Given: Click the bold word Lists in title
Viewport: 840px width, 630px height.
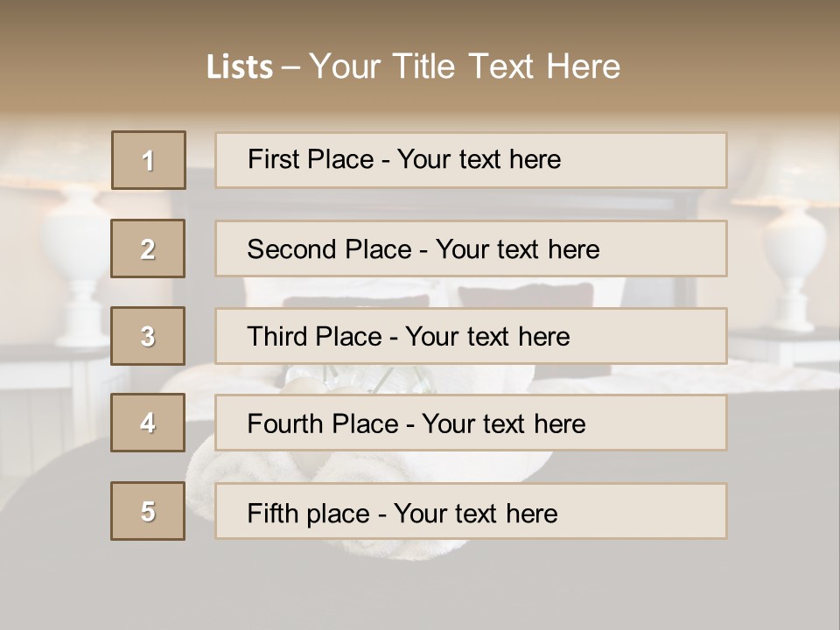Looking at the screenshot, I should pyautogui.click(x=240, y=67).
